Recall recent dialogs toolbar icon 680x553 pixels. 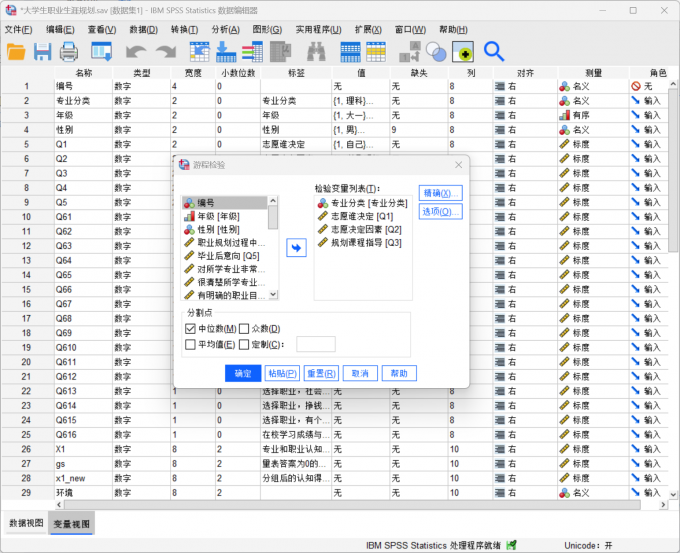(x=101, y=52)
